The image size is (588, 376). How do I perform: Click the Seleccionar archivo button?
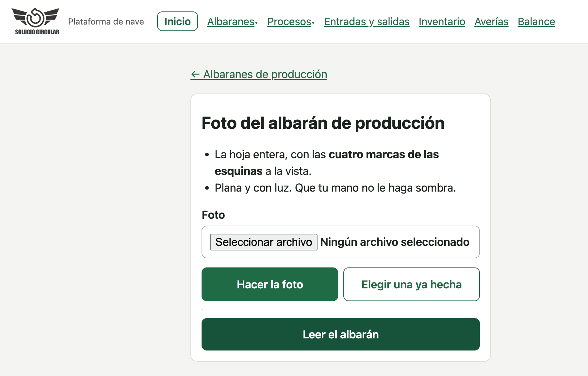264,242
